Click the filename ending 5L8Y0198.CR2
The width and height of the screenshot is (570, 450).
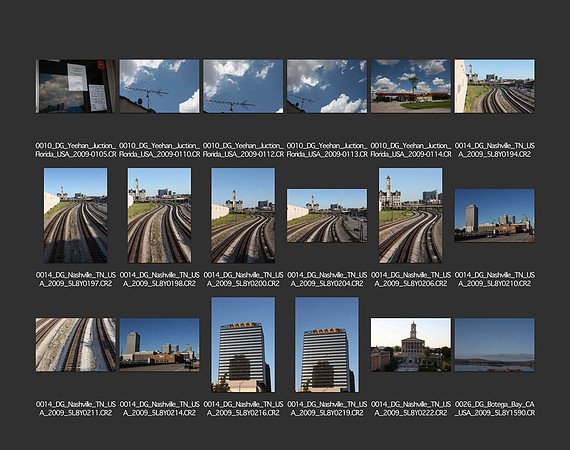coord(160,279)
